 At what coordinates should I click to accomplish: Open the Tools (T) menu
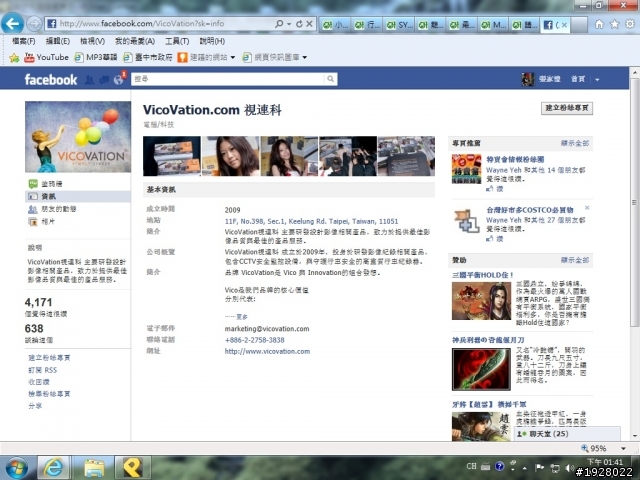point(177,41)
